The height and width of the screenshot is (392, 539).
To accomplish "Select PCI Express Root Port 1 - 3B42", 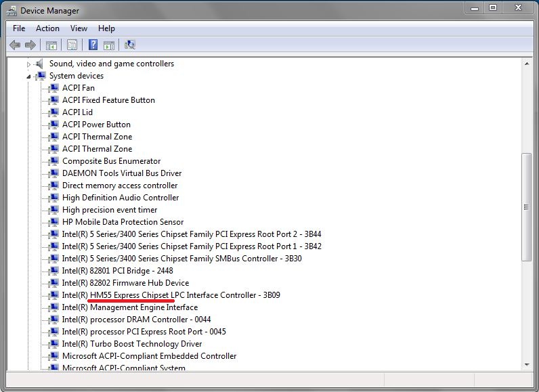I will coord(192,246).
